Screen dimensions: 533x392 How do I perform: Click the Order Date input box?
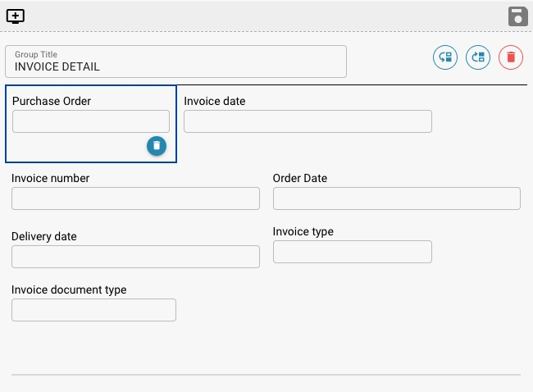pos(396,198)
